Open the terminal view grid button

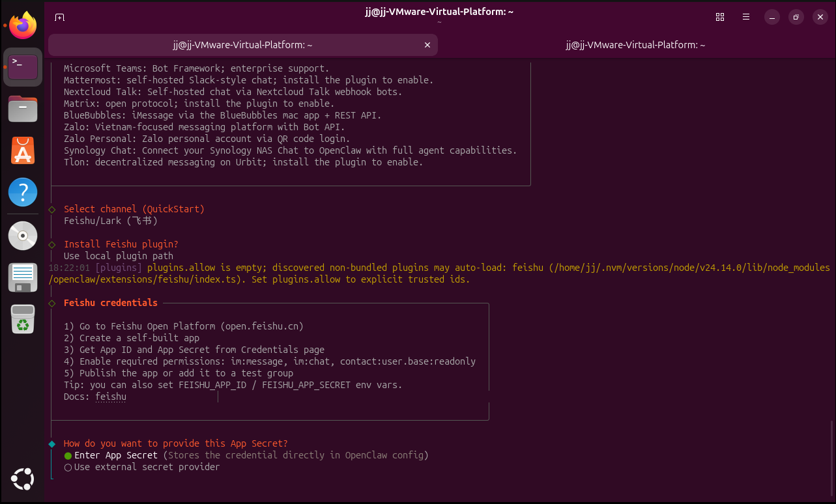(720, 18)
